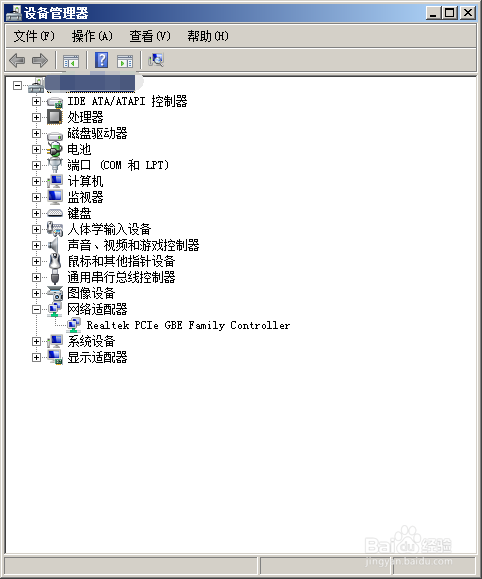
Task: Collapse the root computer node
Action: (17, 85)
